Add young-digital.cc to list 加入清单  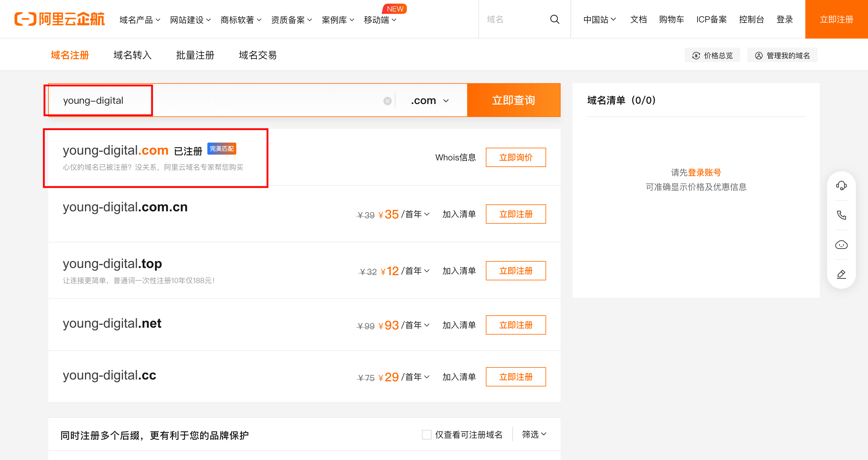(459, 377)
